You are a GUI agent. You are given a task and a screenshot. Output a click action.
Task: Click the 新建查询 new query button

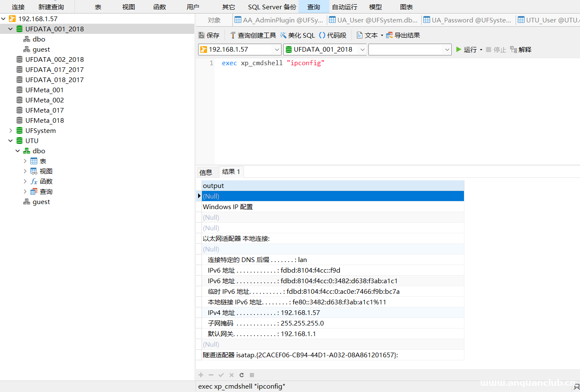(x=51, y=7)
